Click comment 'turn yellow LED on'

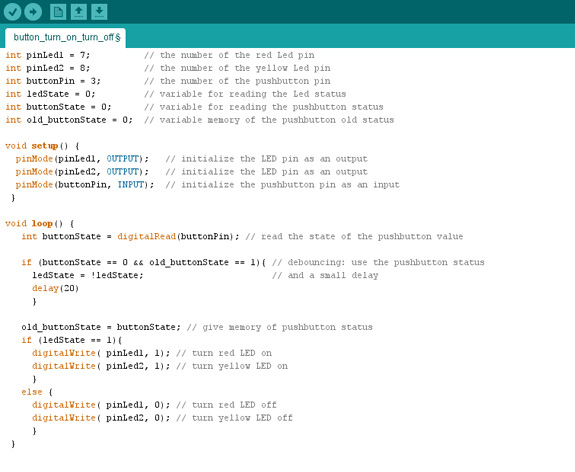(240, 366)
